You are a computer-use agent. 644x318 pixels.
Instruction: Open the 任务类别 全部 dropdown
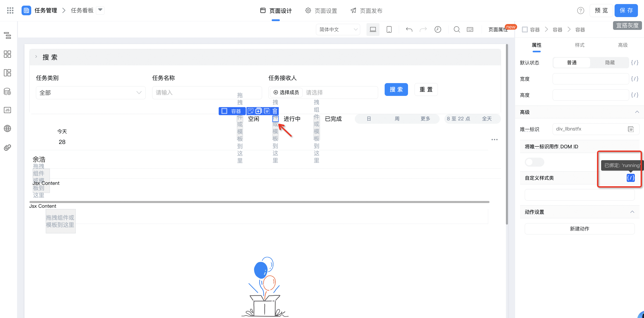pos(91,93)
